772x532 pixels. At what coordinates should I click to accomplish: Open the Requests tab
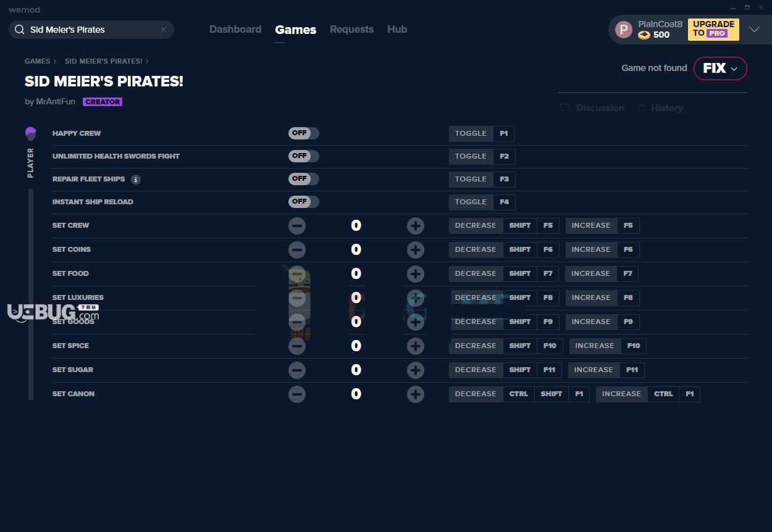351,30
